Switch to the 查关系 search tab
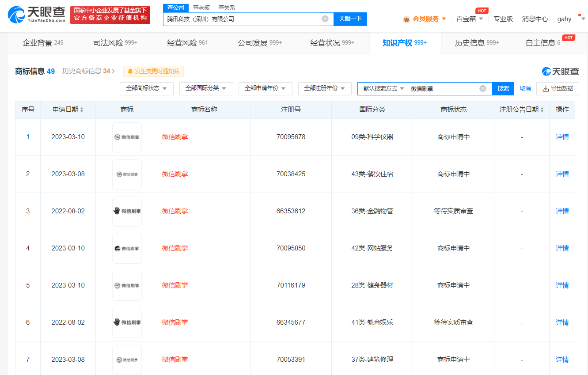Screen dimensions: 588x375 (227, 8)
